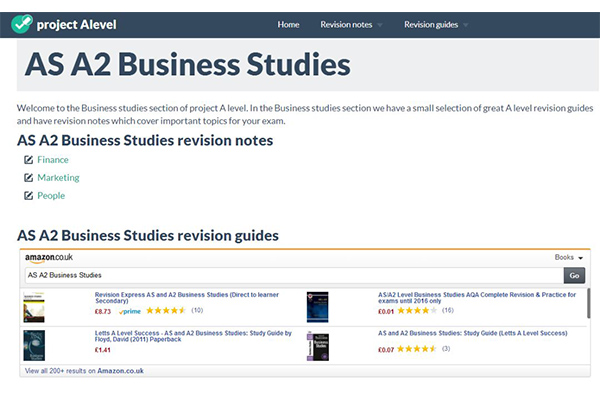
Task: Click the (16) review count
Action: tap(448, 310)
